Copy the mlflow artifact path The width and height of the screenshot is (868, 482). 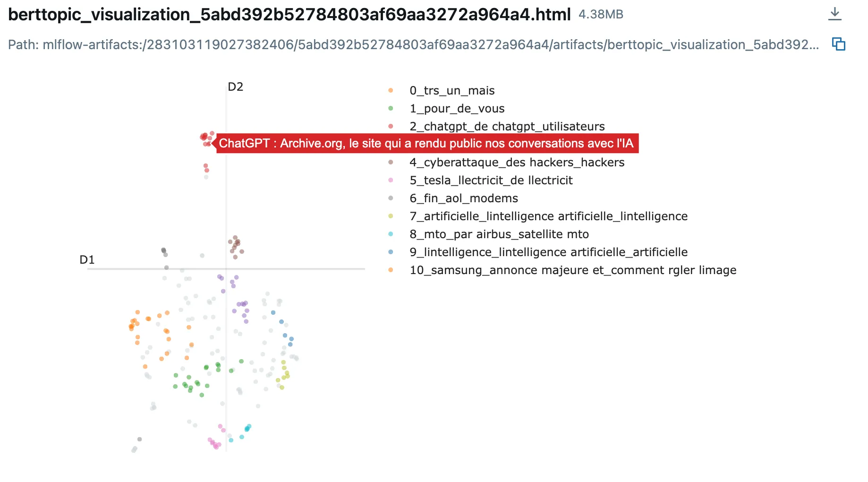coord(838,44)
